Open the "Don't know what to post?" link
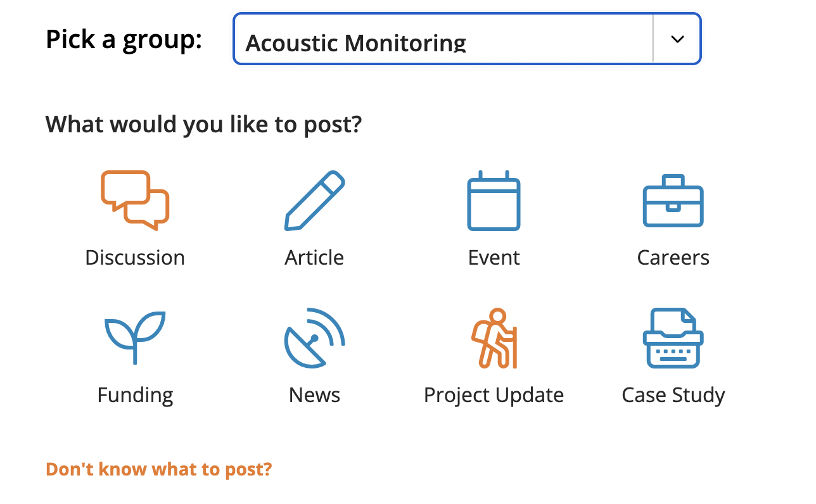 click(158, 469)
